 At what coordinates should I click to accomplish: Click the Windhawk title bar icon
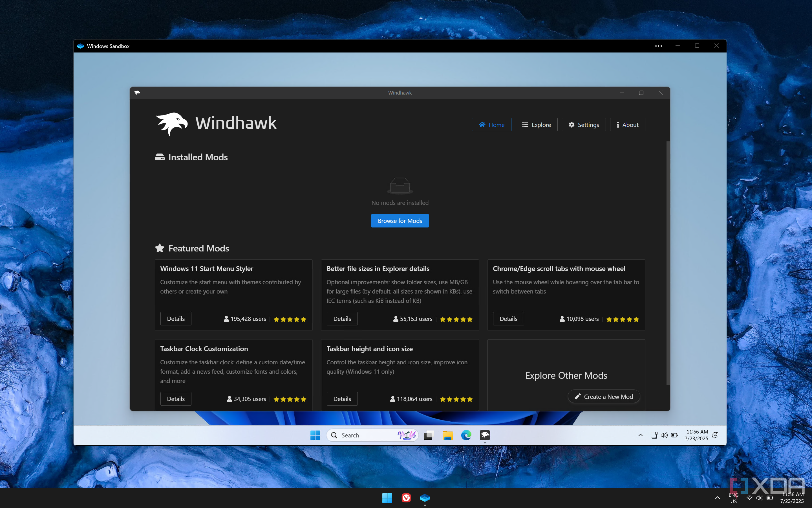pos(137,93)
